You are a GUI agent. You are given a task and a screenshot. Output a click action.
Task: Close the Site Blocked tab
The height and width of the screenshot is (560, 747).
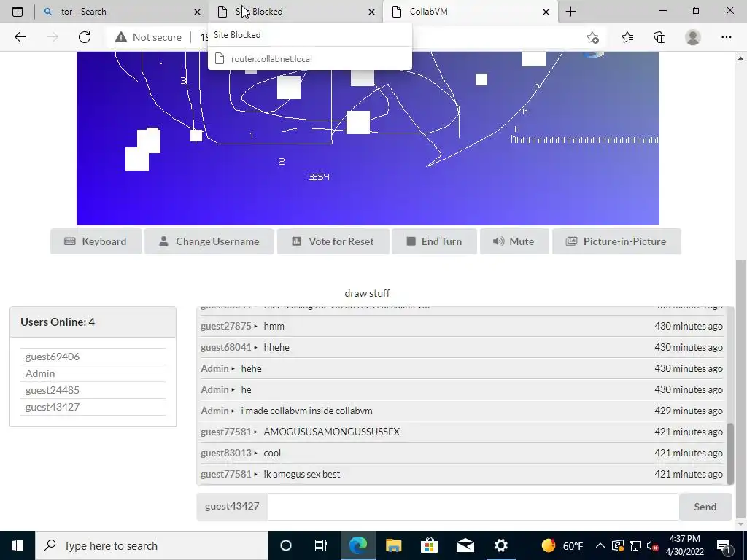coord(371,12)
